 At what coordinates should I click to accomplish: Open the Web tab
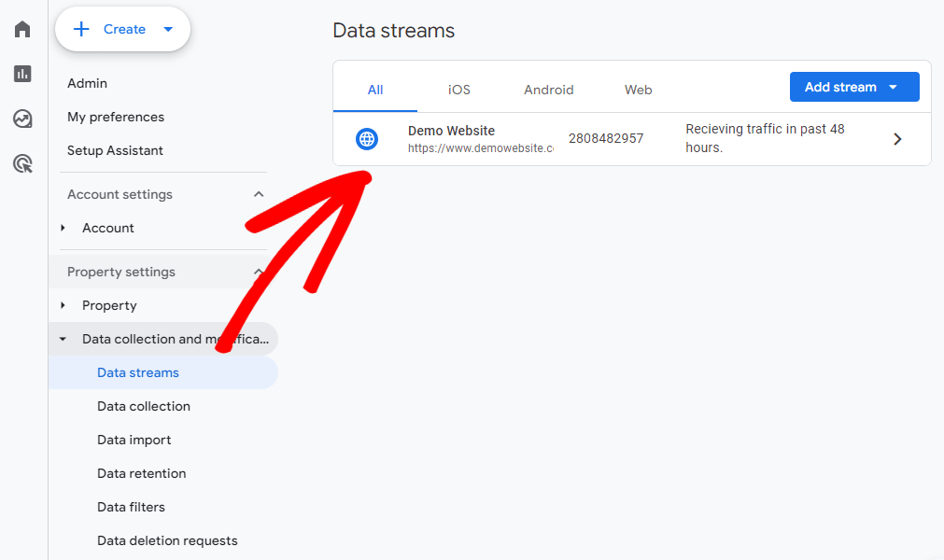click(638, 90)
